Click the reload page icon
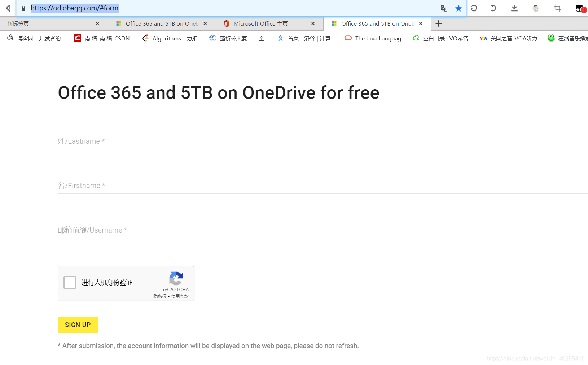 point(474,8)
